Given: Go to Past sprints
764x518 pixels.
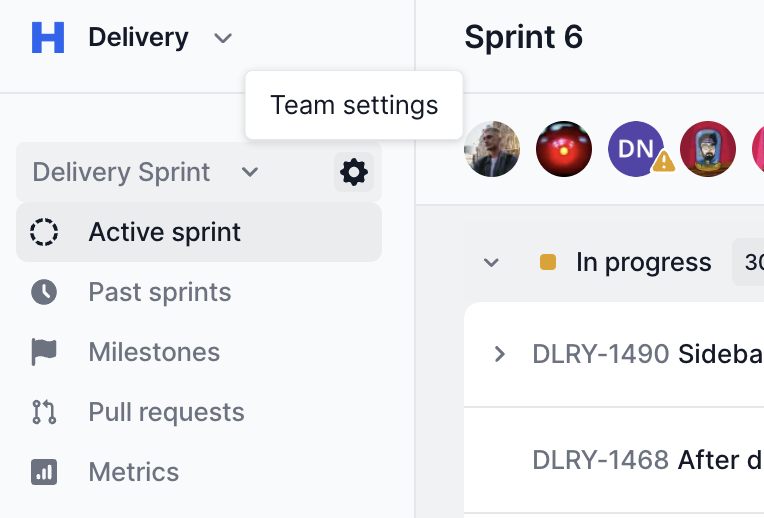Looking at the screenshot, I should click(x=160, y=292).
